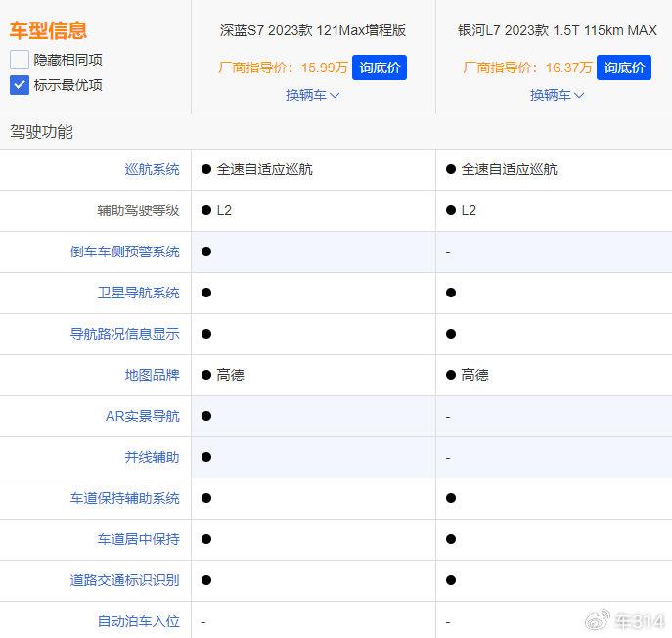Image resolution: width=672 pixels, height=638 pixels.
Task: Click 深蓝S7 dot in 倒车车侧预警系统 row
Action: point(206,251)
